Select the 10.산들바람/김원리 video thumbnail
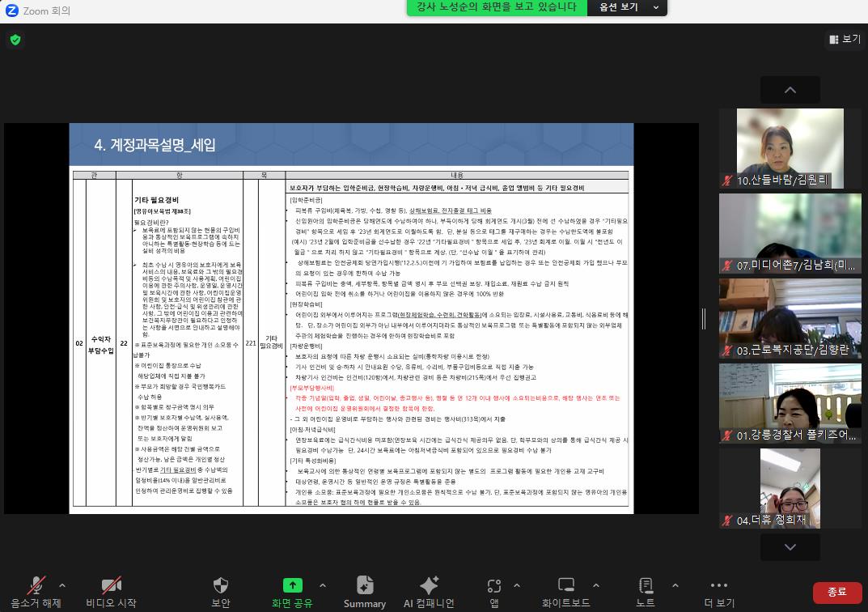Screen dimensions: 868x612 click(790, 148)
